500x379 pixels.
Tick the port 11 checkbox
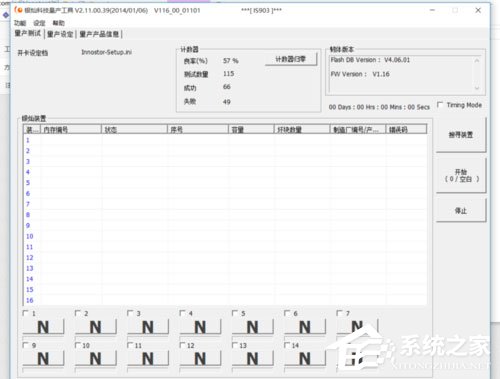pos(130,345)
